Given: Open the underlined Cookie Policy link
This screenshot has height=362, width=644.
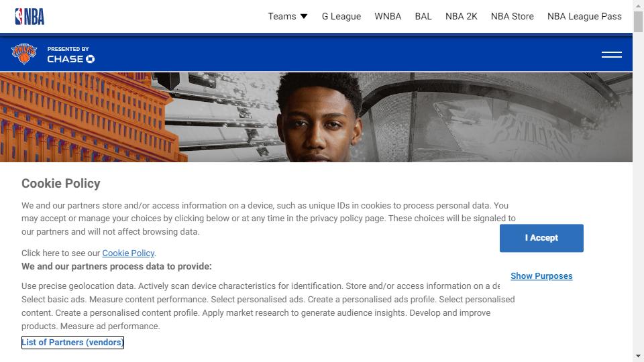Looking at the screenshot, I should (x=128, y=253).
